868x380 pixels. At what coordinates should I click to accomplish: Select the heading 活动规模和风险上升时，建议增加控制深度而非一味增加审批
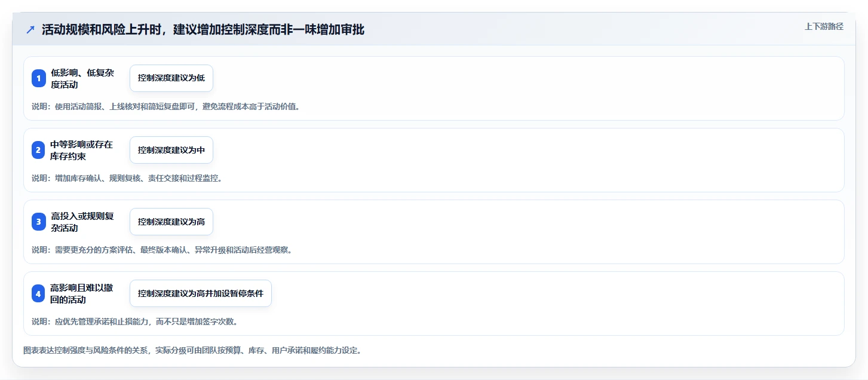click(203, 30)
